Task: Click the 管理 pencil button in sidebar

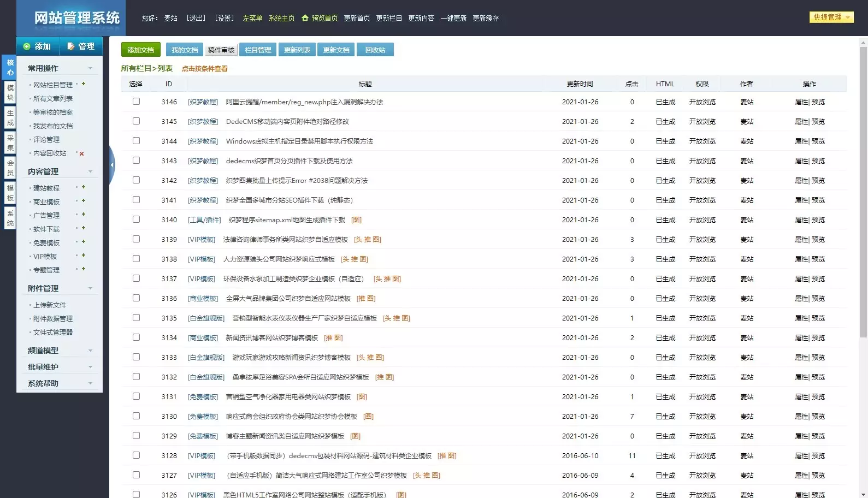Action: (81, 46)
